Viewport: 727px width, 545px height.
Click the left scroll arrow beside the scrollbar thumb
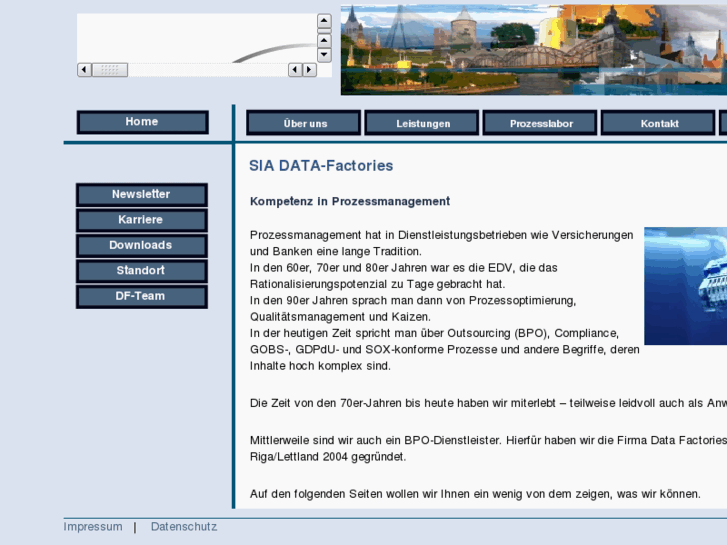84,70
